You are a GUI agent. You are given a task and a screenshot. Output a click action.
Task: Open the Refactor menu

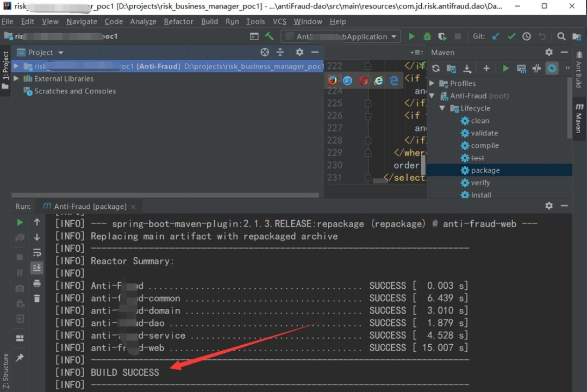[x=178, y=22]
